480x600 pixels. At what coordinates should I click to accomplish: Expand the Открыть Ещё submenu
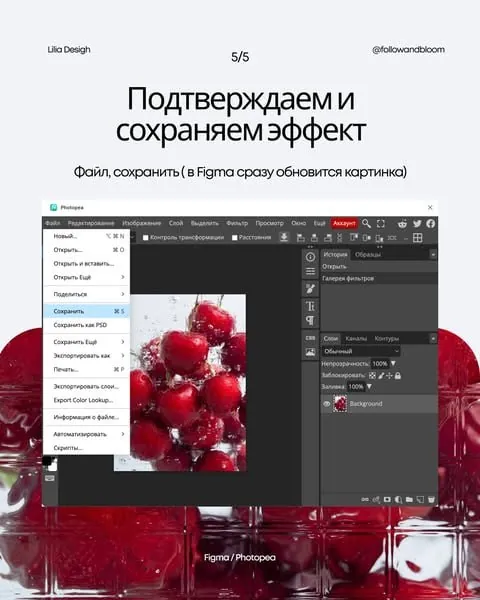click(87, 277)
